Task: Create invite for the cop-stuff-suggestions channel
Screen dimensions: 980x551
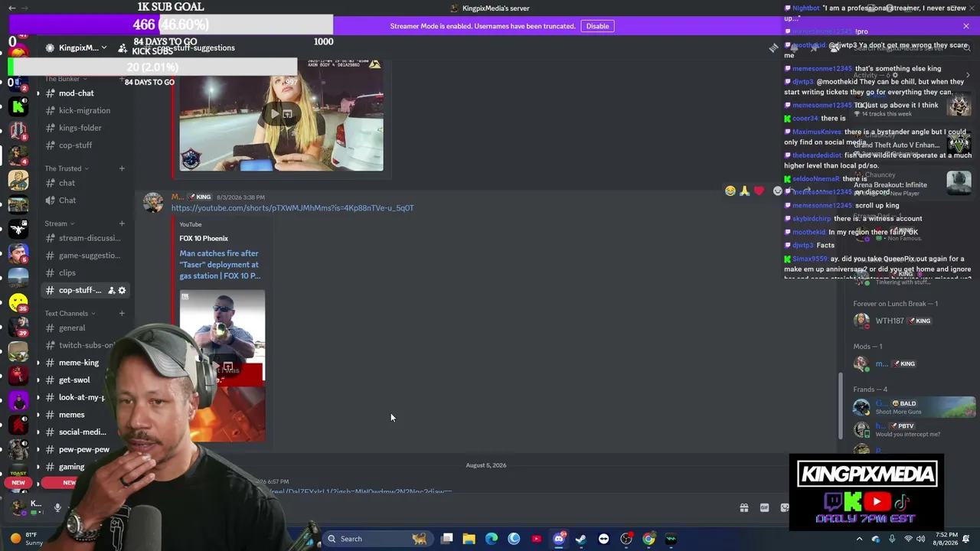Action: [x=111, y=290]
